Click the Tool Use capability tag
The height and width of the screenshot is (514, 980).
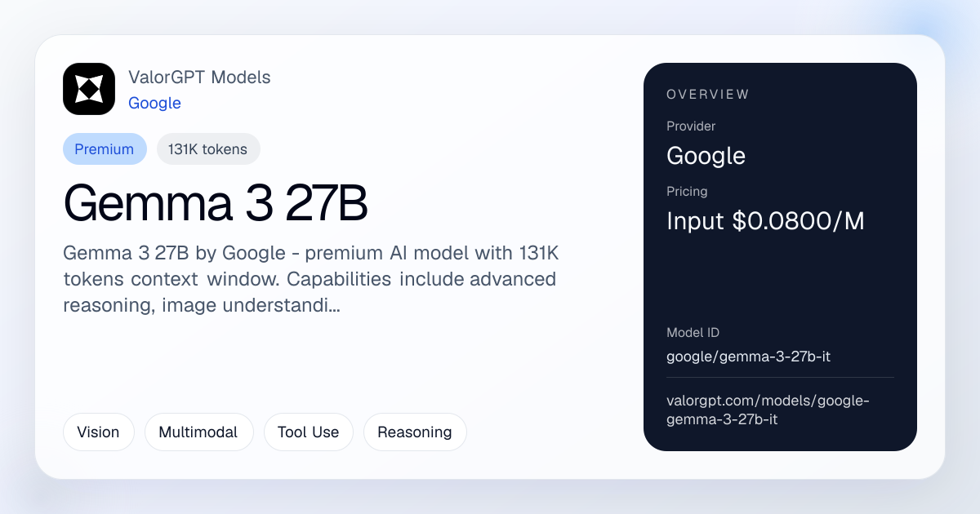point(308,432)
